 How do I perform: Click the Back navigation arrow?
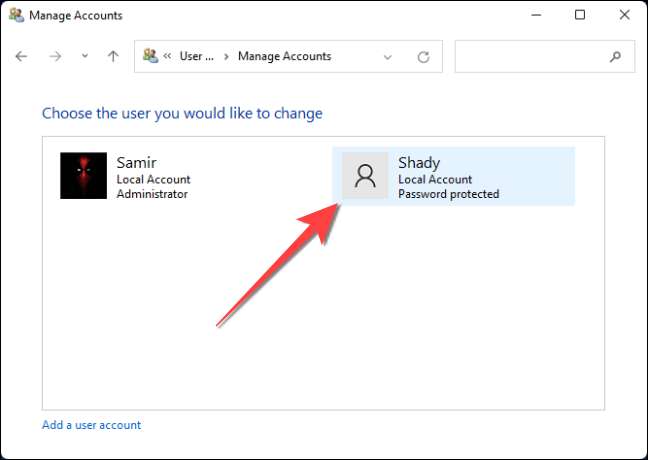pyautogui.click(x=22, y=57)
